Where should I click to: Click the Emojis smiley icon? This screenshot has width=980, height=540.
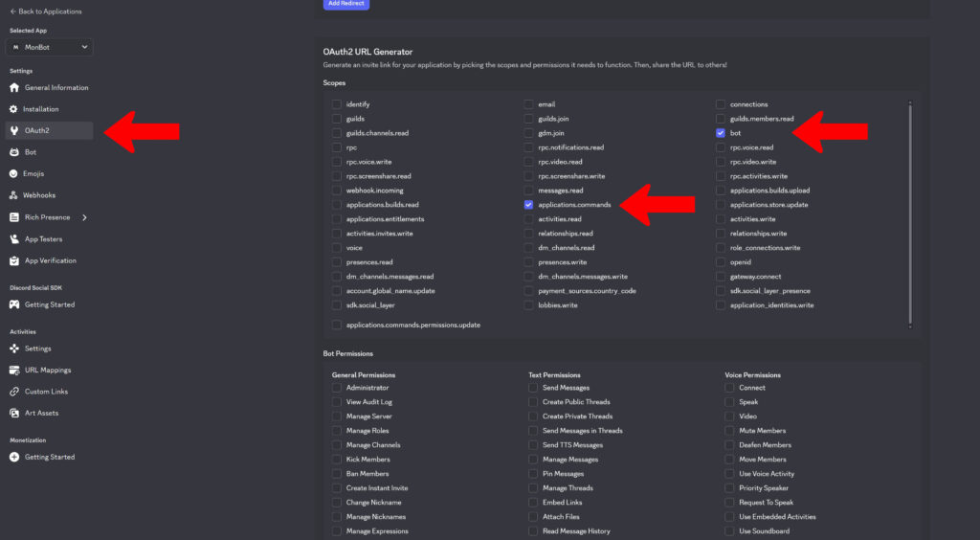14,173
